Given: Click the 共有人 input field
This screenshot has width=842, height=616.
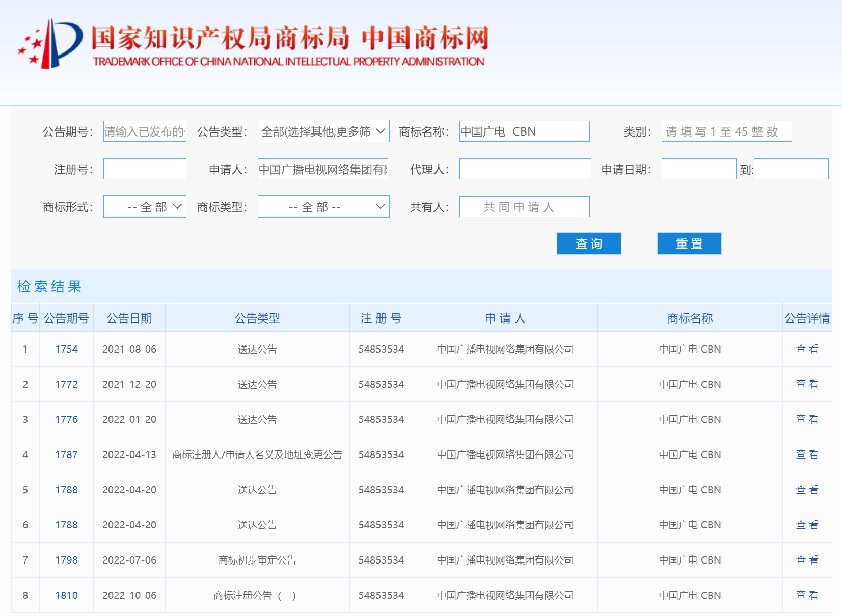Looking at the screenshot, I should [524, 207].
